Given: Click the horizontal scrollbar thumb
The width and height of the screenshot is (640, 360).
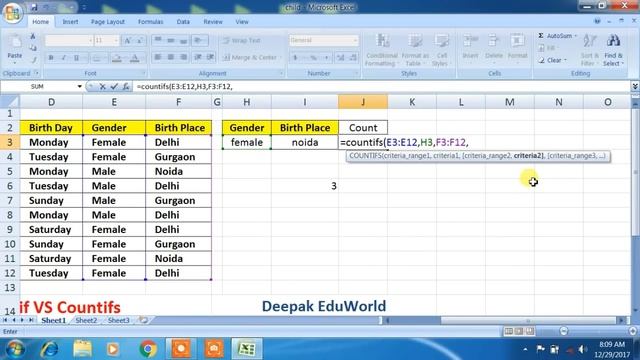Looking at the screenshot, I should click(528, 321).
